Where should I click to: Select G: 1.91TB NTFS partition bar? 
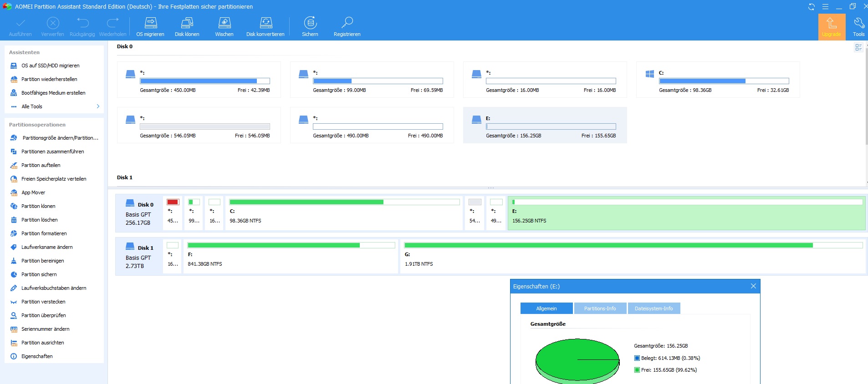click(633, 257)
